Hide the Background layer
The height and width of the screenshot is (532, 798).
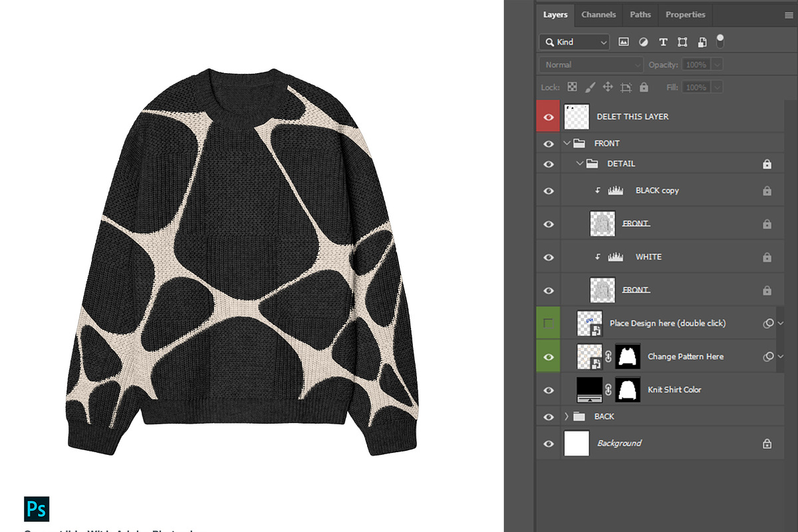[x=549, y=444]
